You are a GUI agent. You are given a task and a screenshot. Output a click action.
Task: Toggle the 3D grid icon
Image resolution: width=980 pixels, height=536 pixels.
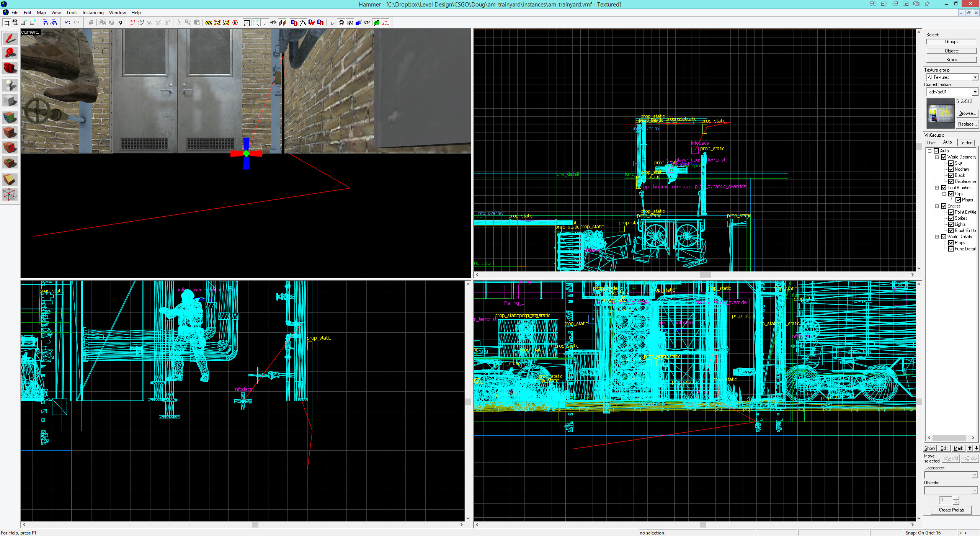pyautogui.click(x=15, y=23)
